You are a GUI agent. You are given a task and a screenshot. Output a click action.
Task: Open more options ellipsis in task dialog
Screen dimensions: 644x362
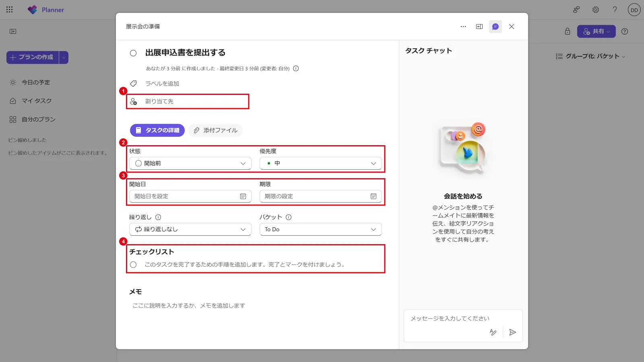[463, 27]
